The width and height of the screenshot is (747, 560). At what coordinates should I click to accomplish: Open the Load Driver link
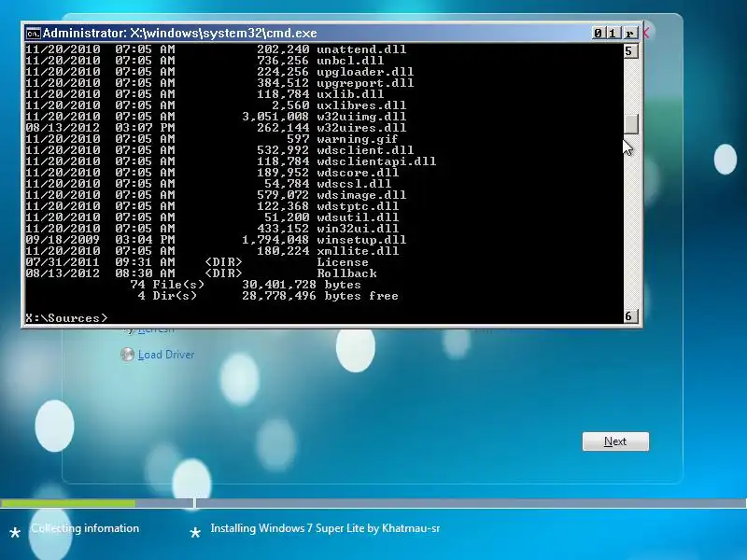point(166,355)
